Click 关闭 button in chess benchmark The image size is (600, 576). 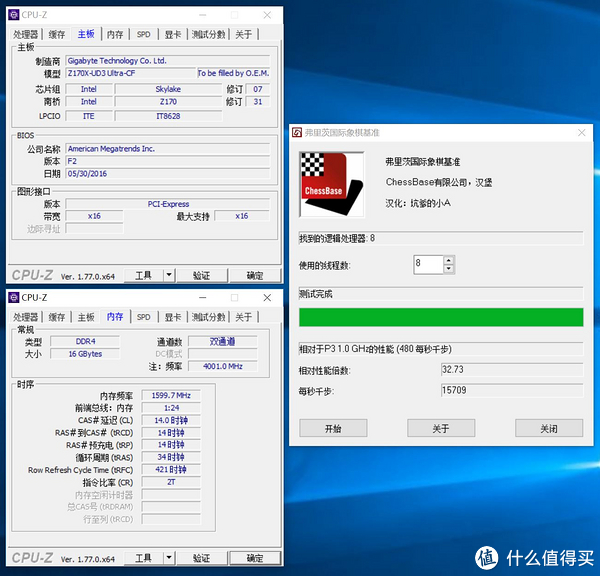tap(549, 428)
